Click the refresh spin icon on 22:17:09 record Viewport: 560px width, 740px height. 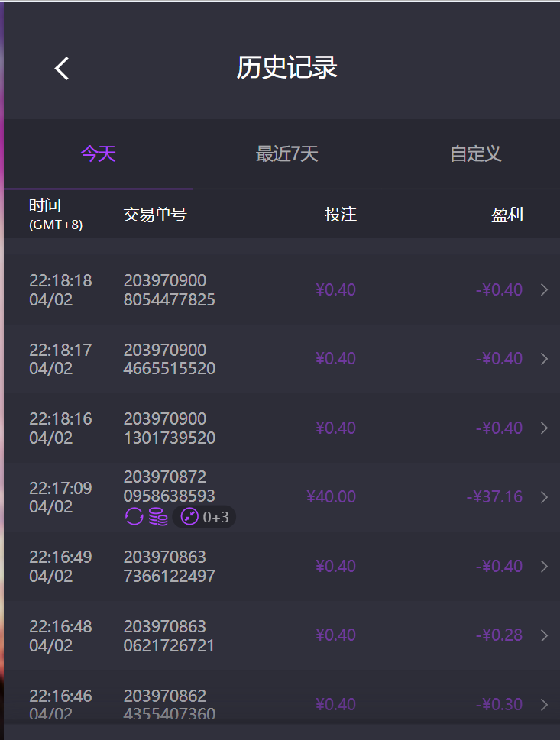click(134, 517)
